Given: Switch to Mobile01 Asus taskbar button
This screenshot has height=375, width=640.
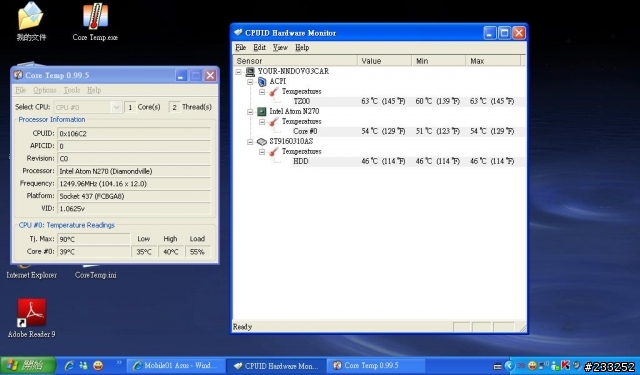Looking at the screenshot, I should (x=177, y=366).
